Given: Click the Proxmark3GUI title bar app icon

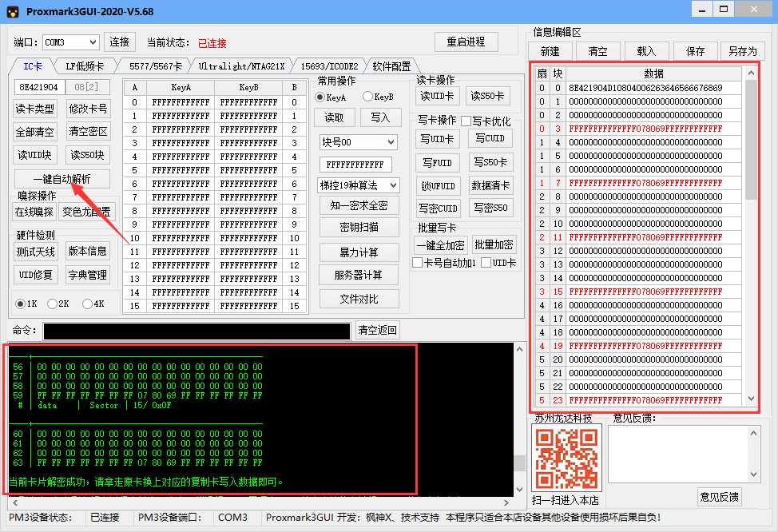Looking at the screenshot, I should pos(13,11).
